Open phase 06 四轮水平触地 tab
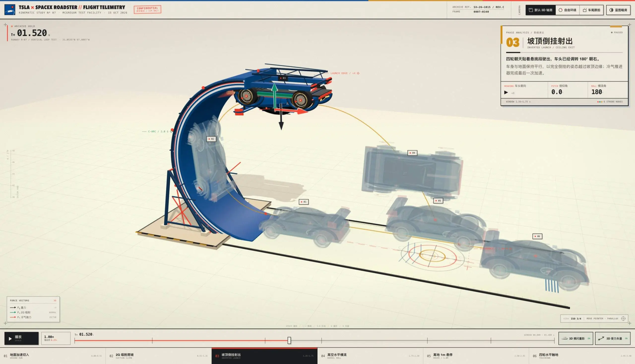 pyautogui.click(x=582, y=356)
